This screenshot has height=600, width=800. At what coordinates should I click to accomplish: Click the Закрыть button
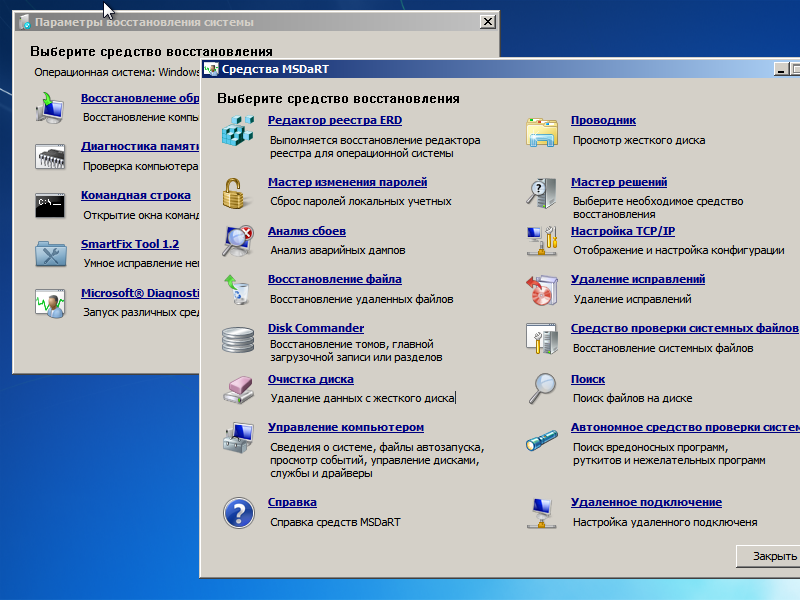(768, 556)
